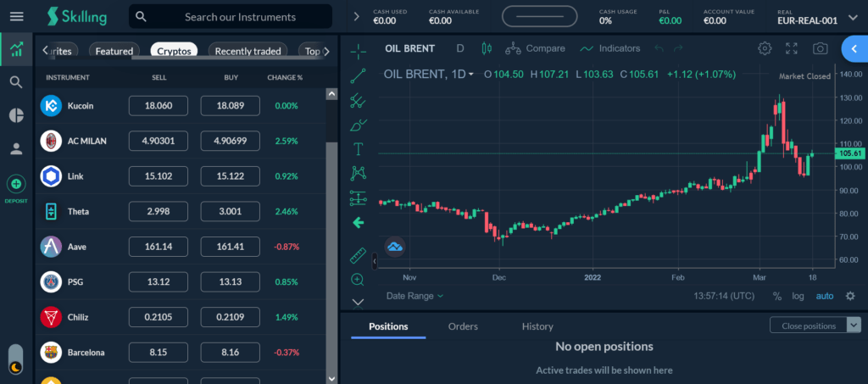Click AC MILAN buy price 4.90699
The image size is (868, 384).
[x=231, y=141]
